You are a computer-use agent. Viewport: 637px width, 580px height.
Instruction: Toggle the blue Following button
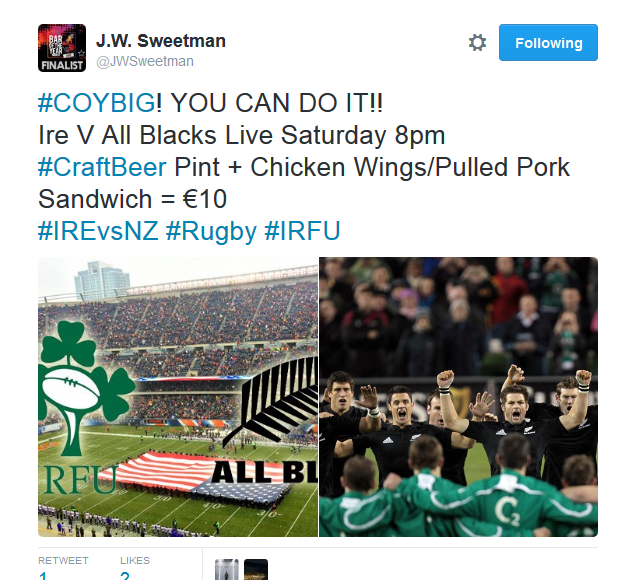[x=548, y=43]
